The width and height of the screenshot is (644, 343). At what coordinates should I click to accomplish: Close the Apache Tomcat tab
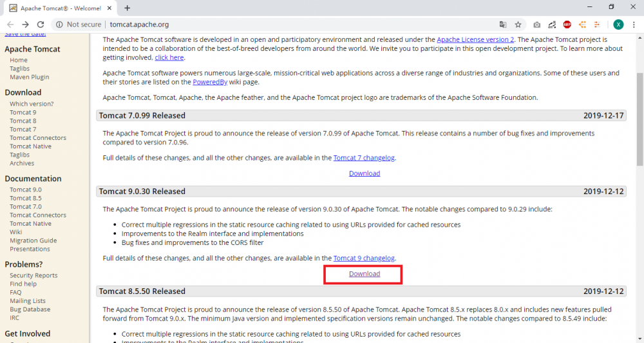click(109, 8)
